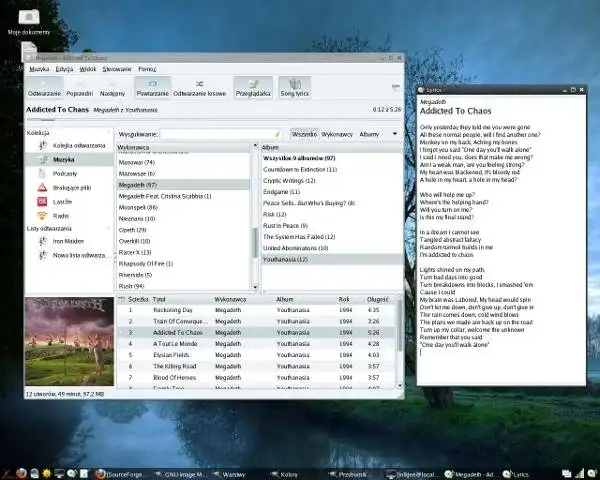Image resolution: width=600 pixels, height=480 pixels.
Task: Open Last.fm source in the sidebar
Action: pos(70,202)
